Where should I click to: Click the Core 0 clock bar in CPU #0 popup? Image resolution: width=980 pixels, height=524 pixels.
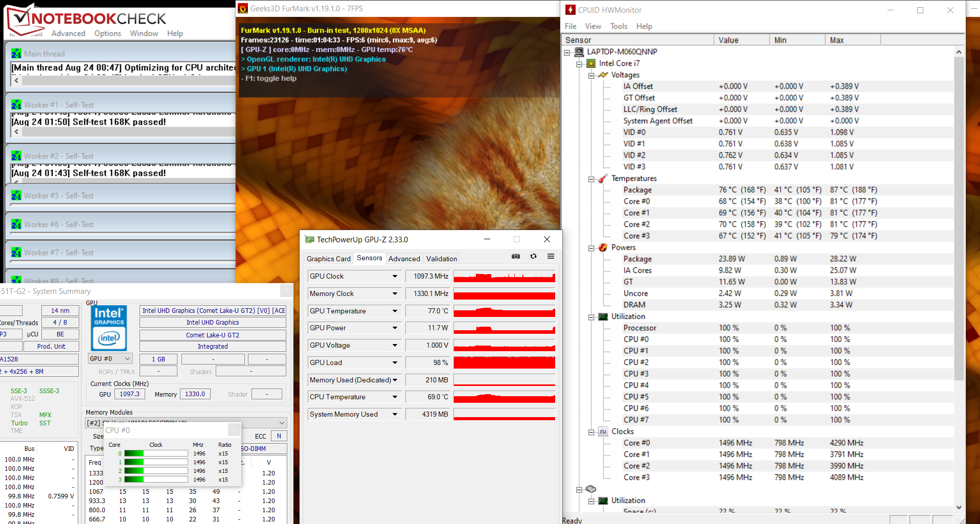(x=156, y=453)
